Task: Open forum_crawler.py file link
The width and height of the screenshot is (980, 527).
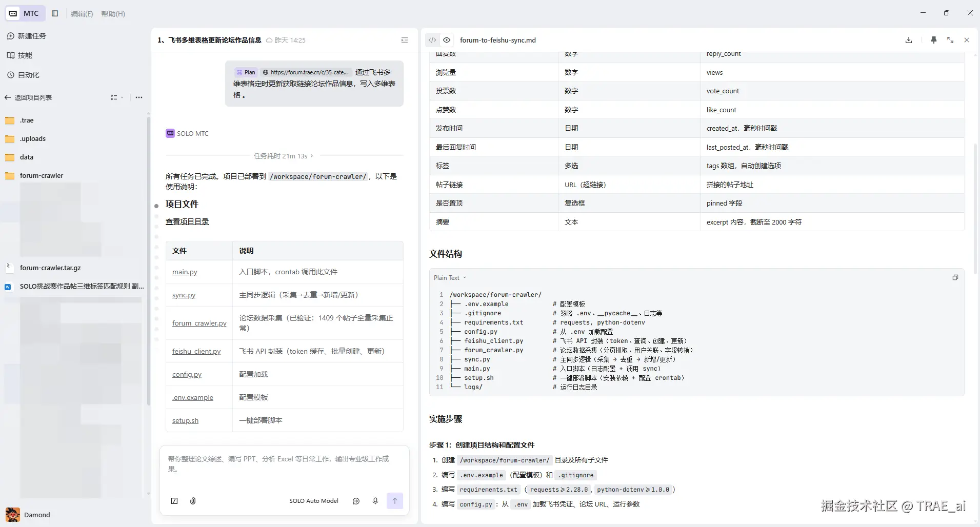Action: click(199, 323)
